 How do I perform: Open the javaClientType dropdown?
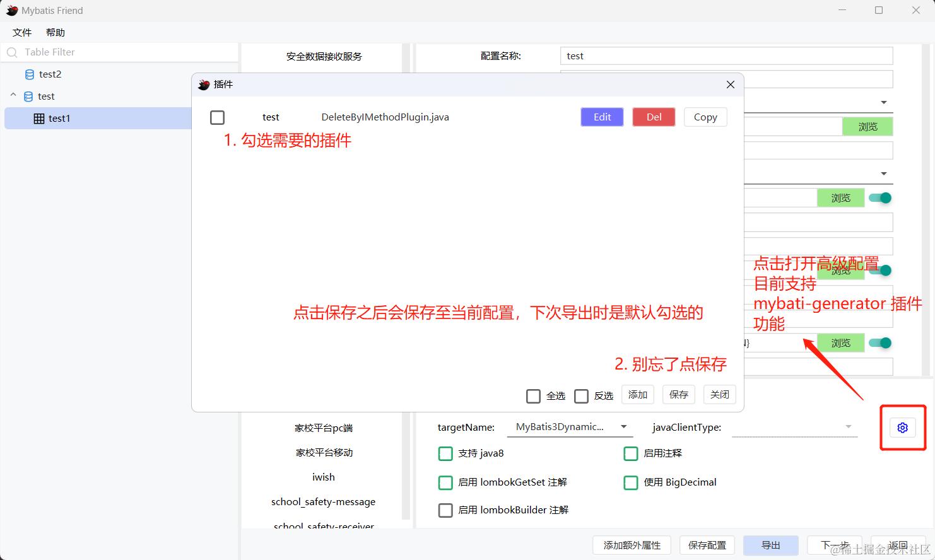[x=849, y=427]
